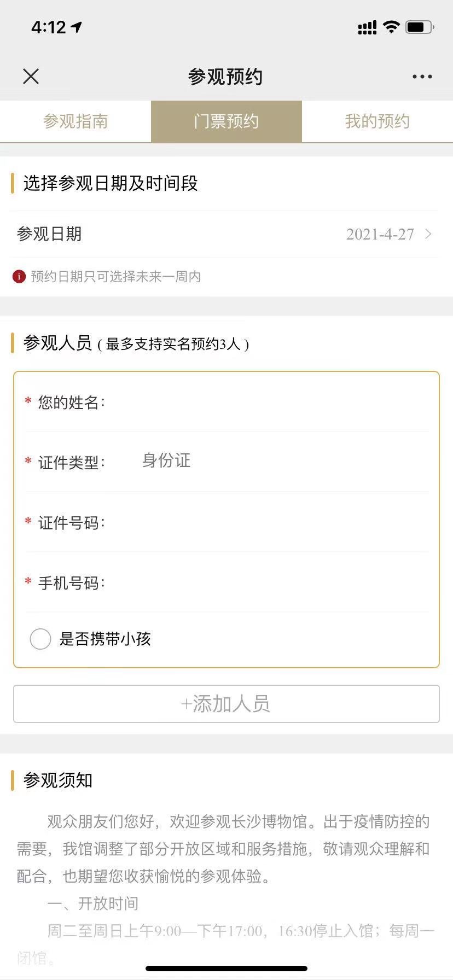Toggle the 是否携带小孩 radio button
Screen dimensions: 453x980
[x=40, y=639]
